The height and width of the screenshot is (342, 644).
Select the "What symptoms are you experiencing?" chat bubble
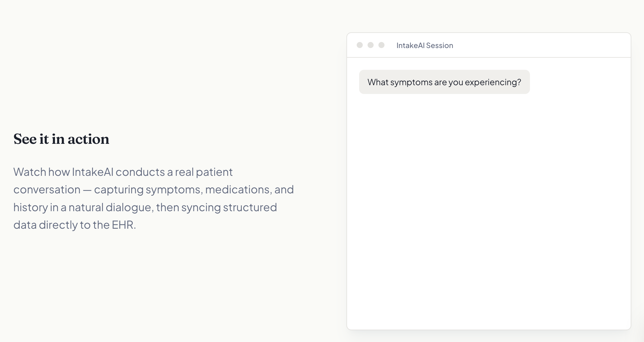(x=444, y=82)
